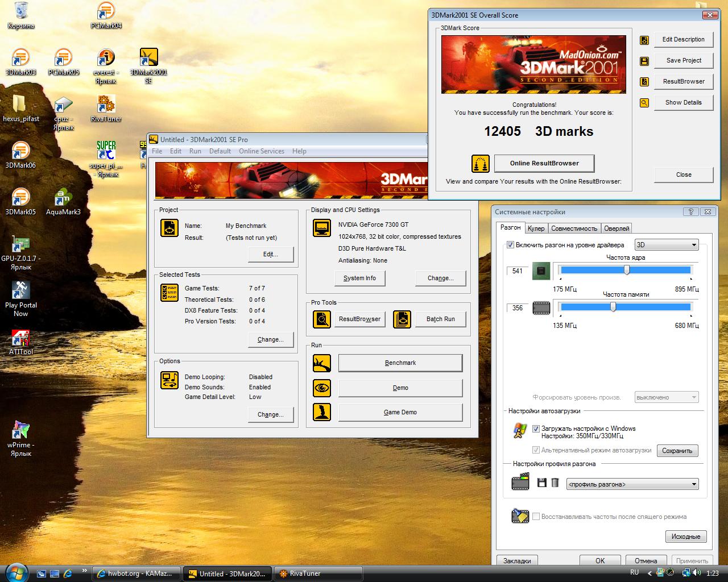Click the Show Details magnifier icon
The image size is (728, 582).
click(644, 103)
